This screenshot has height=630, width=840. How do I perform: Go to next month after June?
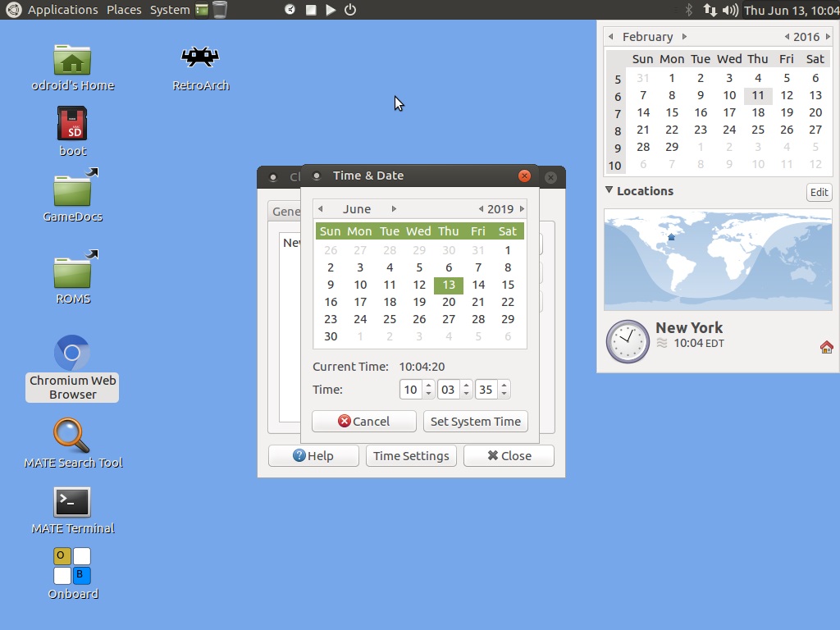coord(394,209)
